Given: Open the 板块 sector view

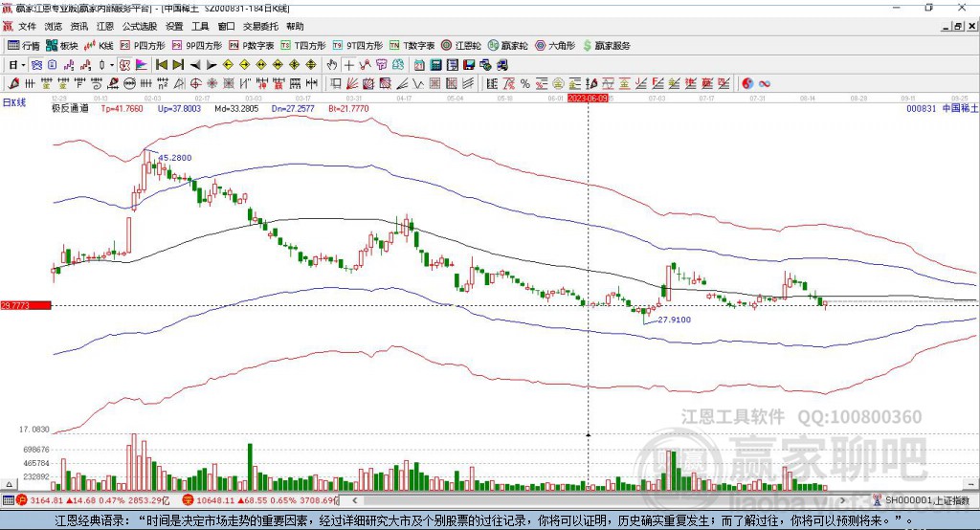Looking at the screenshot, I should [62, 46].
